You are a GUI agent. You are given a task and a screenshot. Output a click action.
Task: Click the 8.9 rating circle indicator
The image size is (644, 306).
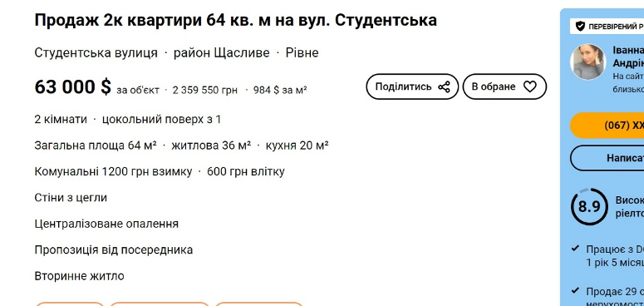(x=589, y=206)
